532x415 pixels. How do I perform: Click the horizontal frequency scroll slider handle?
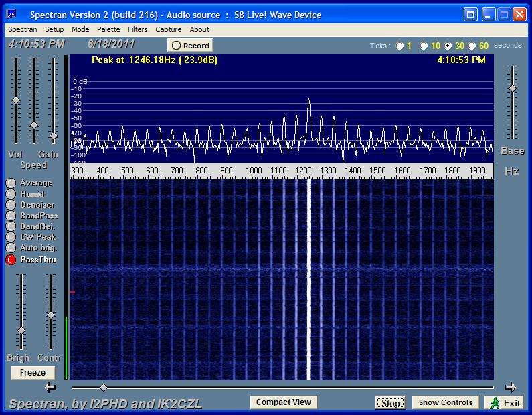pyautogui.click(x=104, y=387)
